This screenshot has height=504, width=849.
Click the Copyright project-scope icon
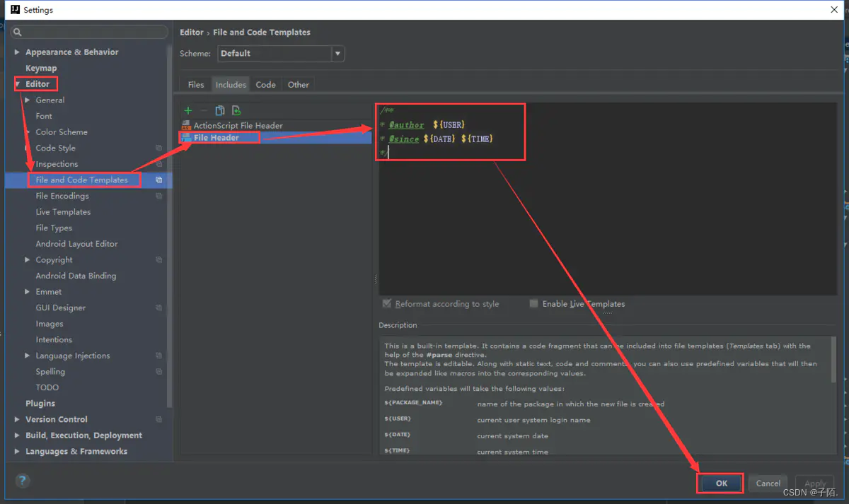point(159,260)
